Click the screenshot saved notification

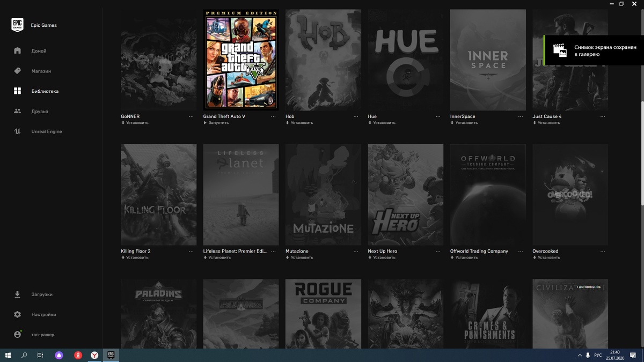(594, 50)
